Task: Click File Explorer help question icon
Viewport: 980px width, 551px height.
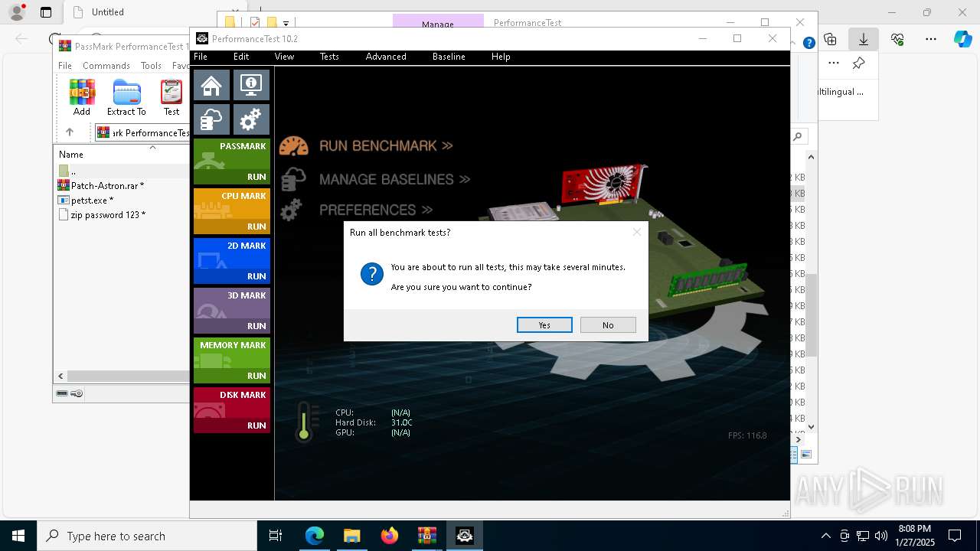Action: click(x=808, y=43)
